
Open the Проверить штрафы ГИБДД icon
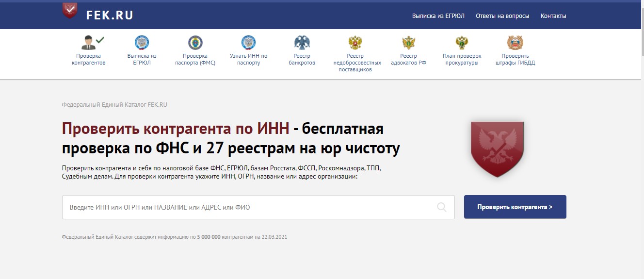(x=515, y=42)
